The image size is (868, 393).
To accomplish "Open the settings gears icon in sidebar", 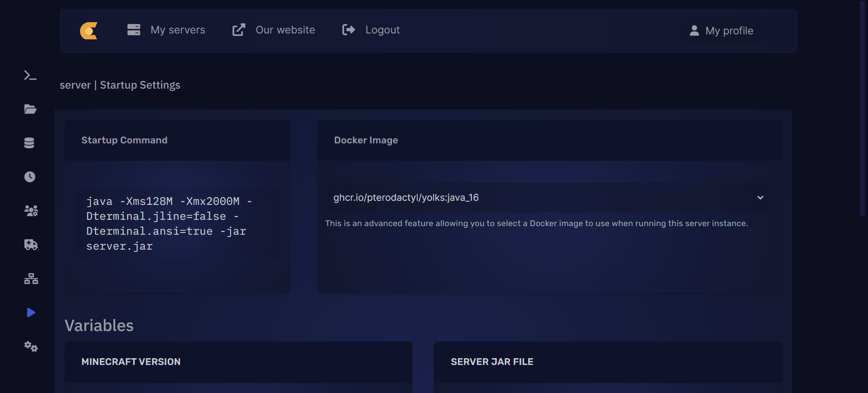I will (x=31, y=347).
